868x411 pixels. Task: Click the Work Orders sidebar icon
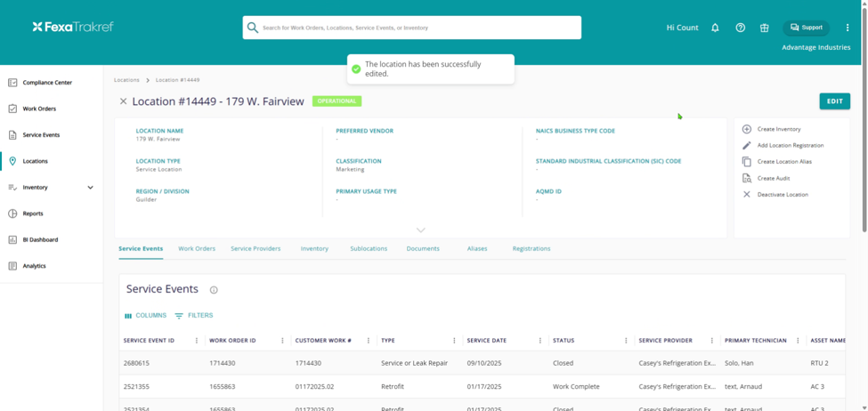pos(12,109)
